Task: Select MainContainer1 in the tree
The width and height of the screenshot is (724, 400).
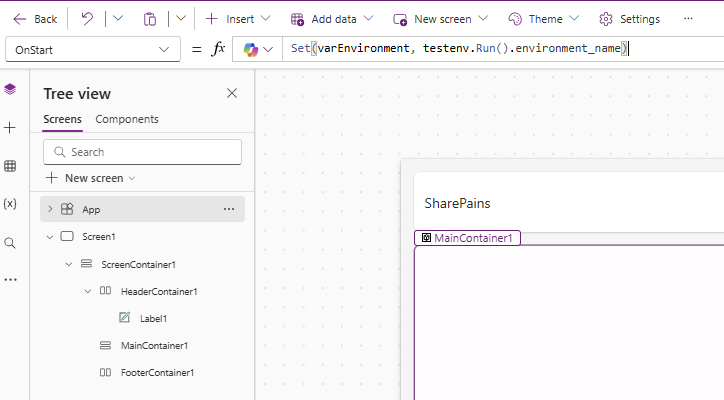Action: pos(154,345)
